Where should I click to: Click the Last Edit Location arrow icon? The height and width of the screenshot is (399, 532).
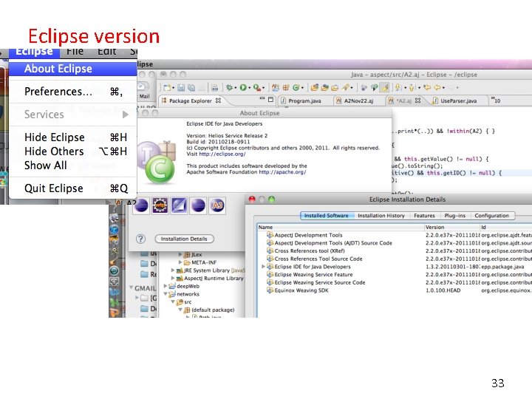427,87
